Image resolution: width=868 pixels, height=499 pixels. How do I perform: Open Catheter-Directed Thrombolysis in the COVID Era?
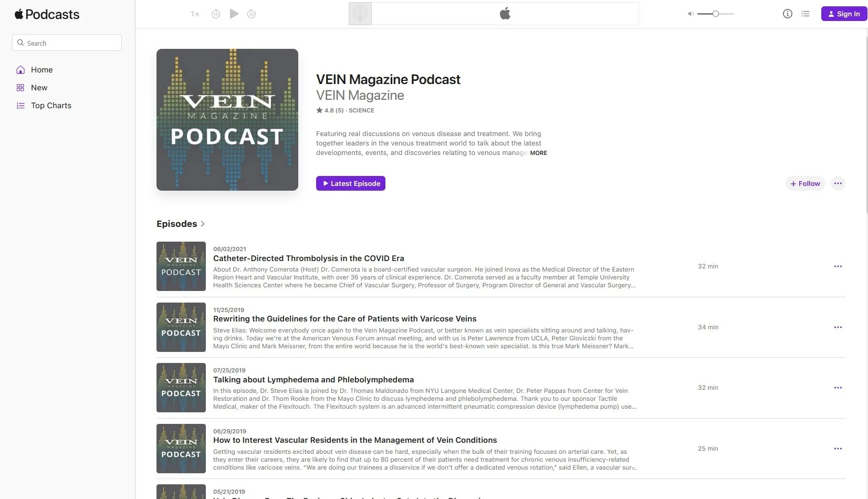(309, 258)
